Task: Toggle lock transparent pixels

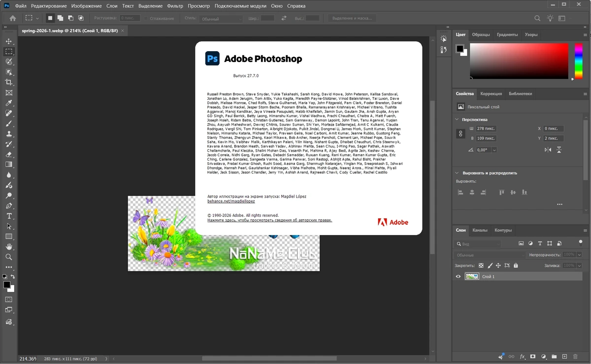Action: pyautogui.click(x=481, y=265)
